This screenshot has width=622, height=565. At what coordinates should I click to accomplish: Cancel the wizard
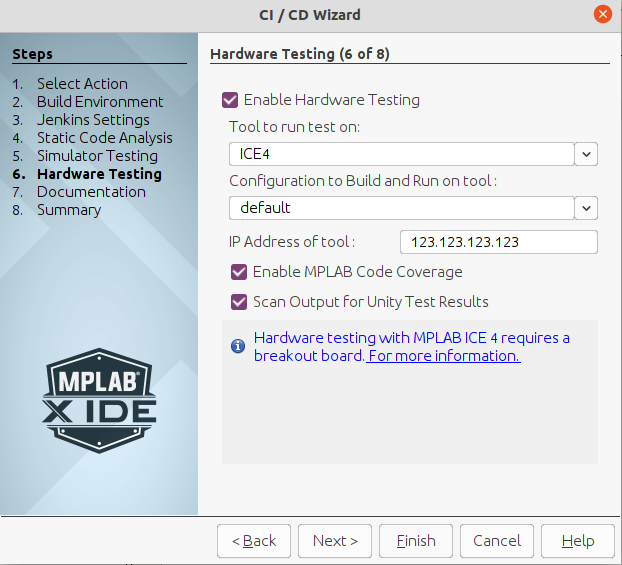point(497,541)
